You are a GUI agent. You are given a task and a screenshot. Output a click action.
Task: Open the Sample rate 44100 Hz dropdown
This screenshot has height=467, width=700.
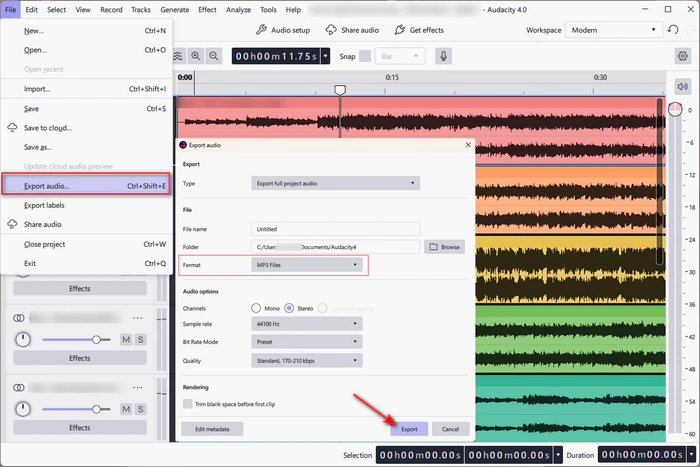pyautogui.click(x=307, y=324)
